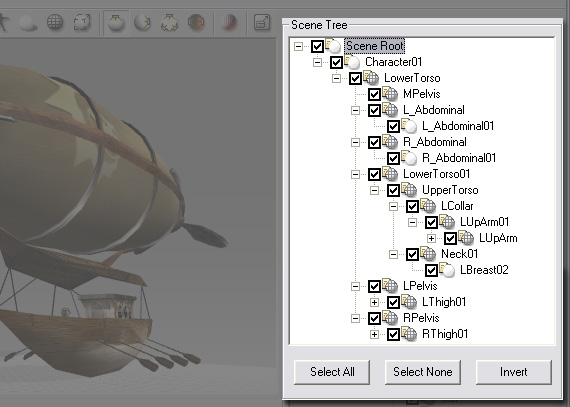Click the colored textured sphere icon
Viewport: 570px width, 407px height.
click(x=196, y=23)
